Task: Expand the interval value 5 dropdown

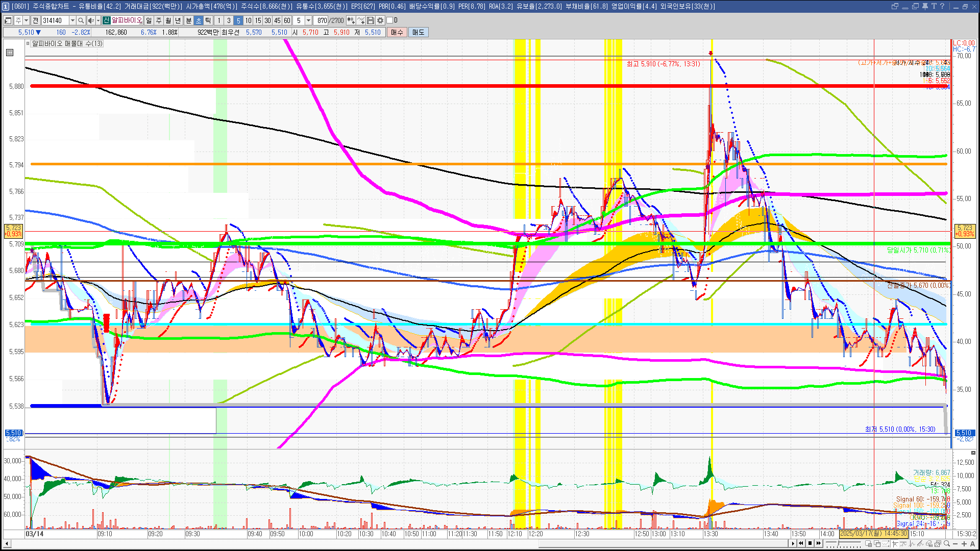Action: (x=308, y=20)
